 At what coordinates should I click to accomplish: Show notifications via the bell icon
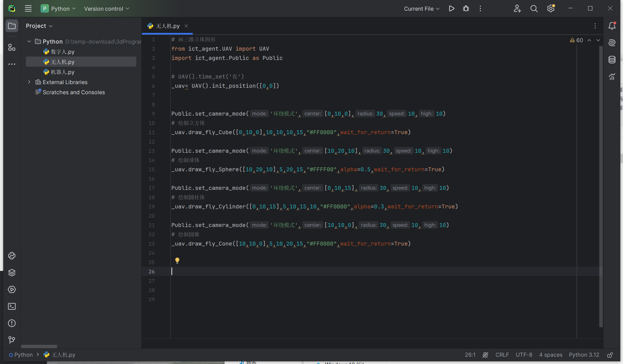612,26
